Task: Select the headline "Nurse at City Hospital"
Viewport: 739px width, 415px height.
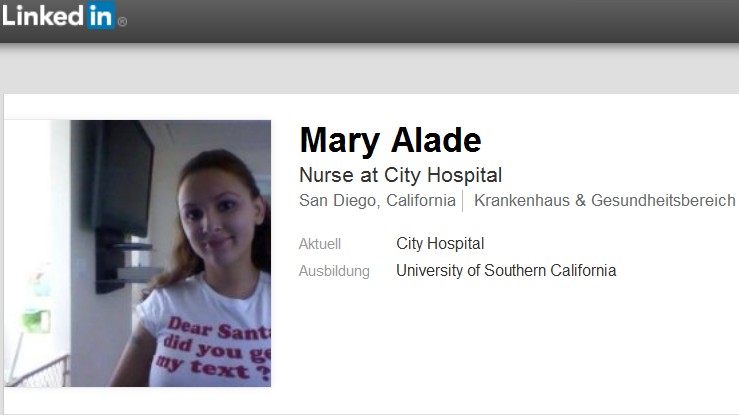Action: point(401,175)
